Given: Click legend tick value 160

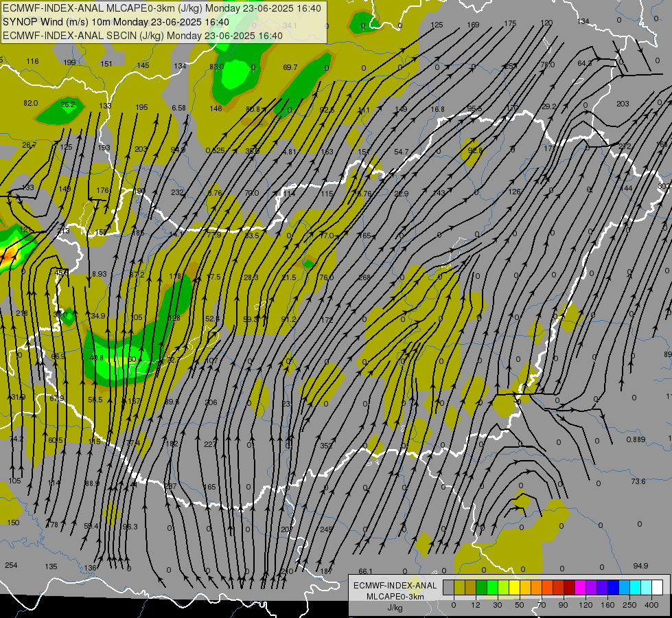Looking at the screenshot, I should click(607, 605).
